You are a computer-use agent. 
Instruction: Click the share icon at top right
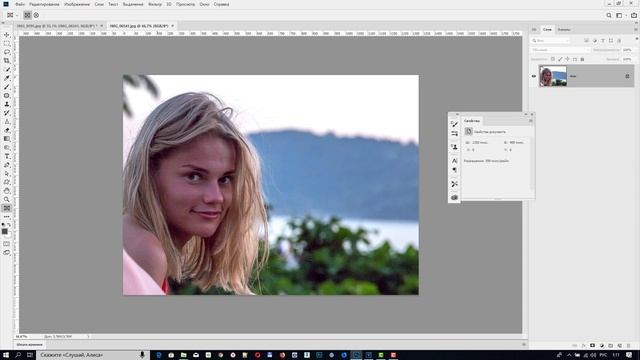click(634, 15)
